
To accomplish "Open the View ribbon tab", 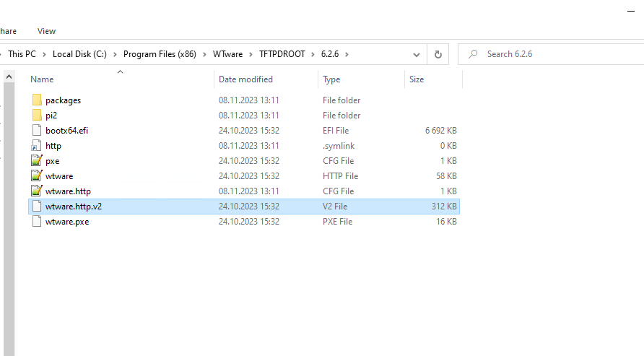I will click(x=46, y=31).
